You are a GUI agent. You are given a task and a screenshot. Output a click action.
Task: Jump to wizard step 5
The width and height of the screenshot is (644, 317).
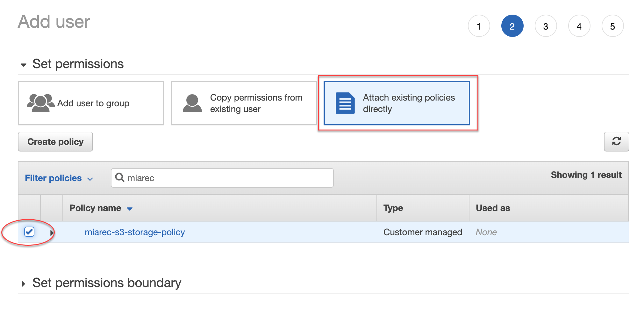click(612, 26)
